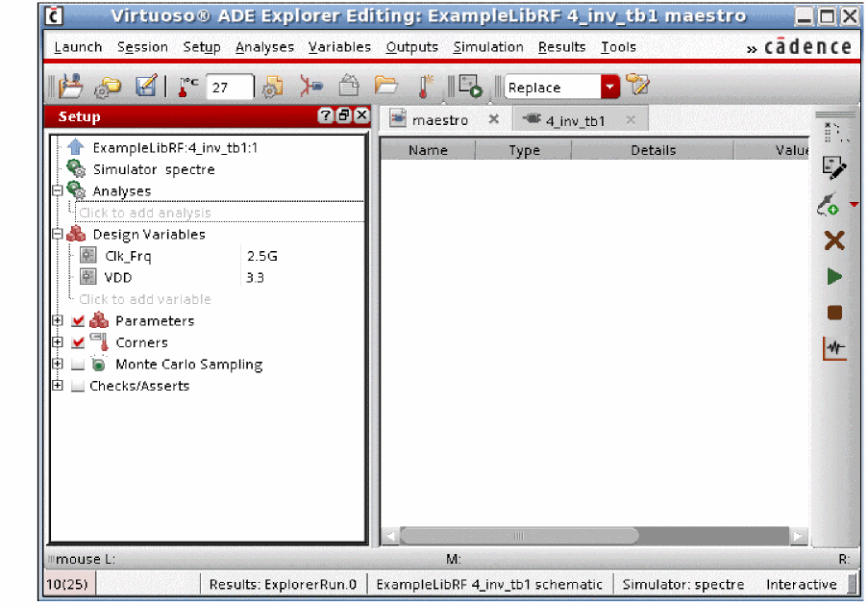Open the Edit Outputs pencil icon

tap(834, 168)
